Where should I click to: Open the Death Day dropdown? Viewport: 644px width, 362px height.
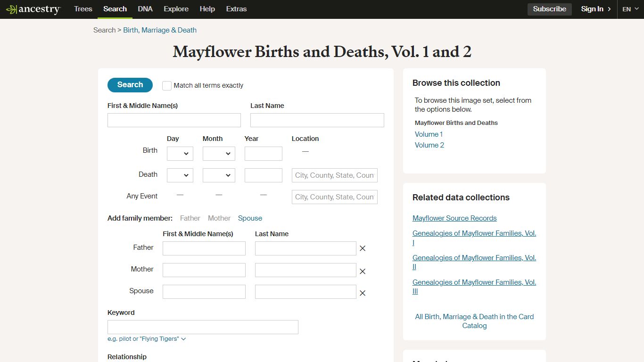tap(180, 175)
